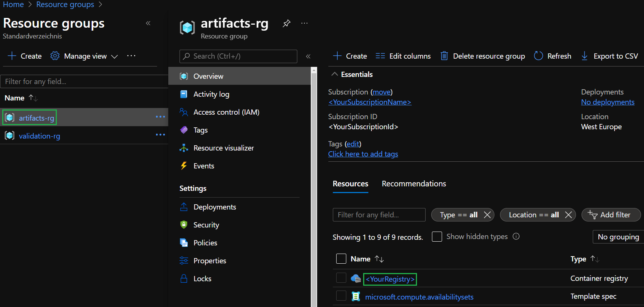Screen dimensions: 644x307
Task: Click the move subscription link
Action: point(381,92)
